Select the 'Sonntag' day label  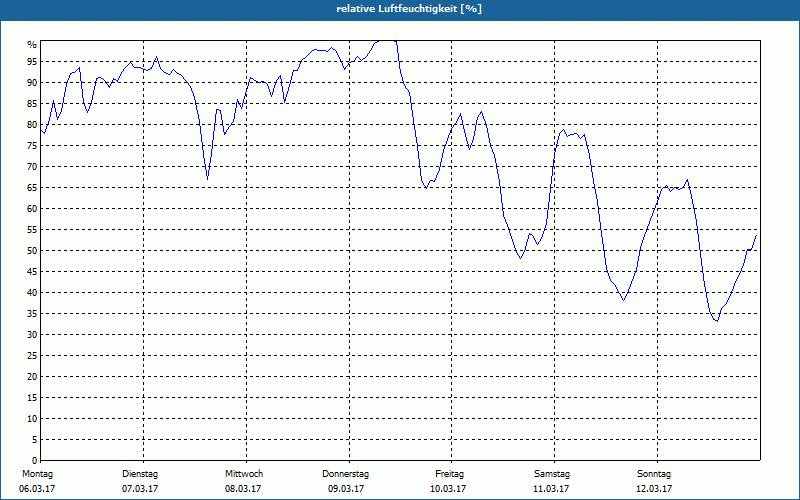pos(654,474)
